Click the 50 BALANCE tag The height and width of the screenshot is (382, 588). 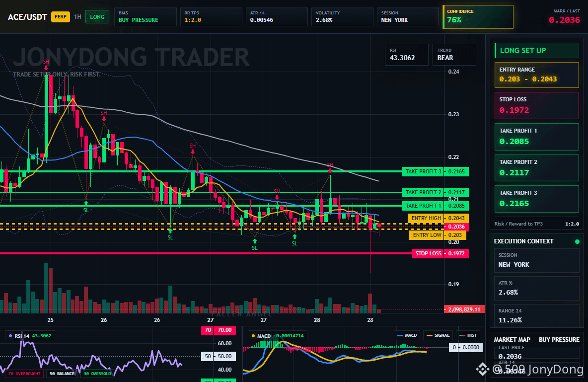(x=62, y=374)
